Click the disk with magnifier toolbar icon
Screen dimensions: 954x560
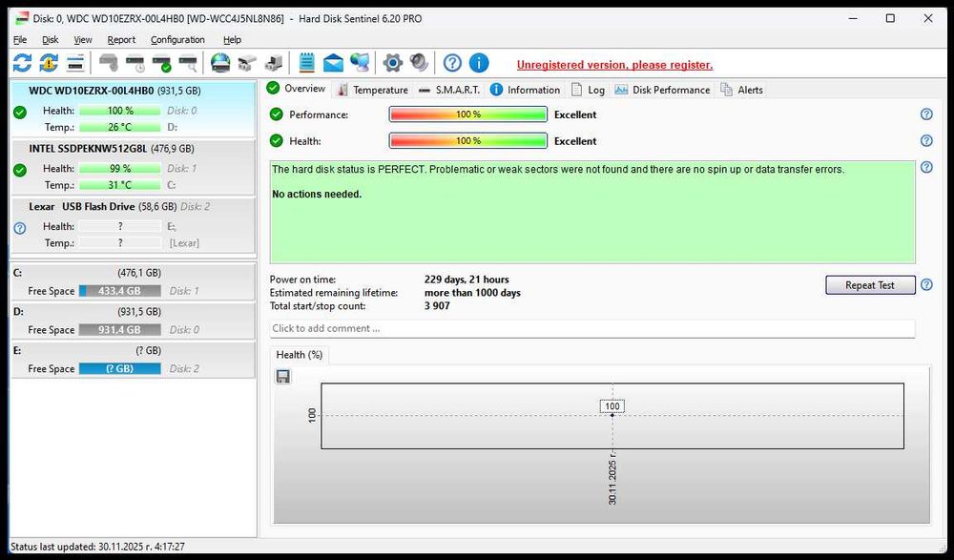pos(188,63)
